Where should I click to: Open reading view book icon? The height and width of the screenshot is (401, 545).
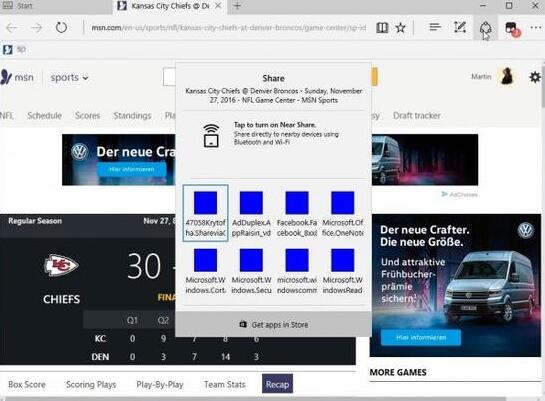click(382, 27)
